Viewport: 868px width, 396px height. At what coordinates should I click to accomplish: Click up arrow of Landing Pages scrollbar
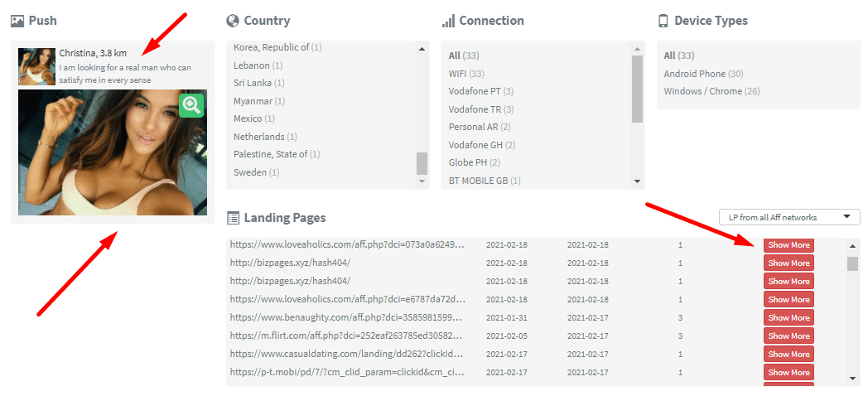point(853,246)
